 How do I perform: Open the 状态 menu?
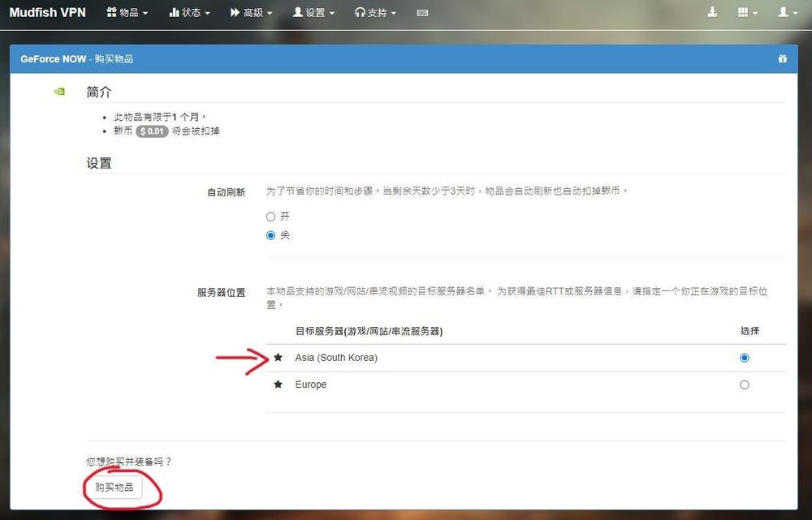coord(188,12)
